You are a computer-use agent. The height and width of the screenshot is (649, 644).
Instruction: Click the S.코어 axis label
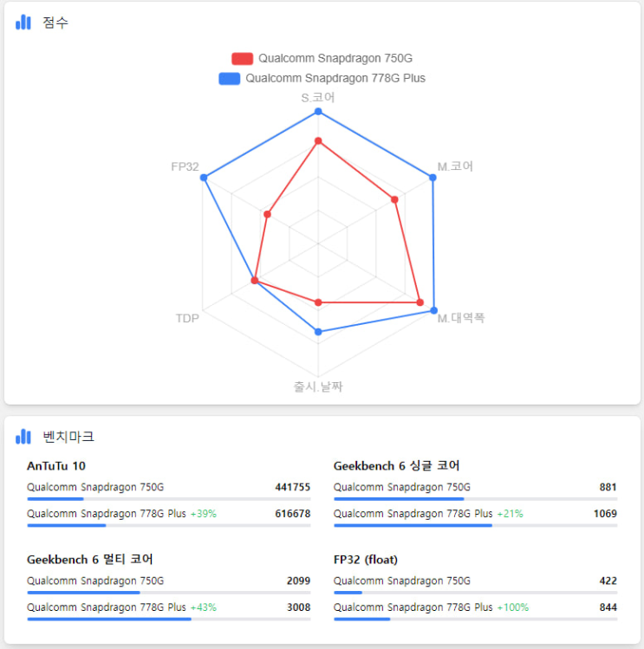pyautogui.click(x=318, y=98)
